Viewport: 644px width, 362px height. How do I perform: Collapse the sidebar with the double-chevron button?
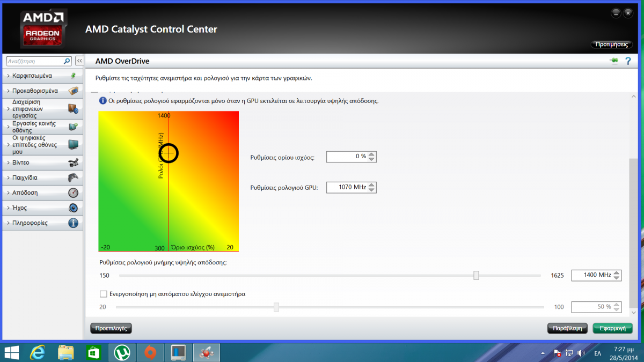[79, 61]
